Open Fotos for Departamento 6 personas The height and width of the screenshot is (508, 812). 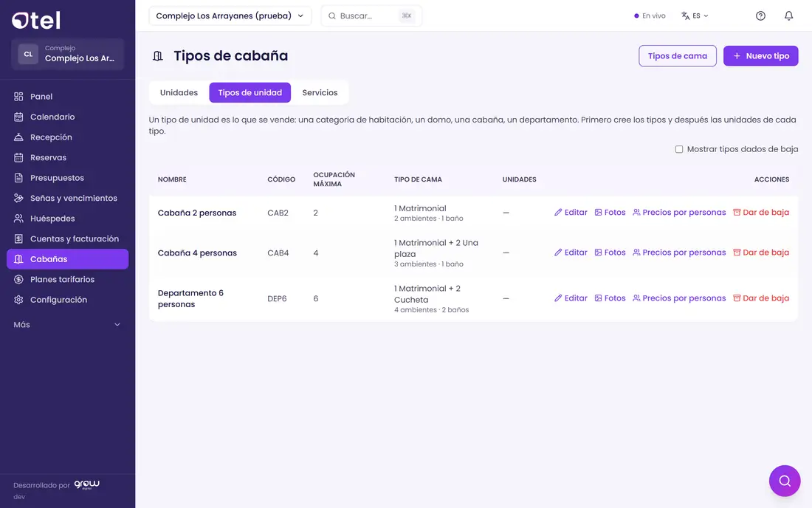(610, 298)
